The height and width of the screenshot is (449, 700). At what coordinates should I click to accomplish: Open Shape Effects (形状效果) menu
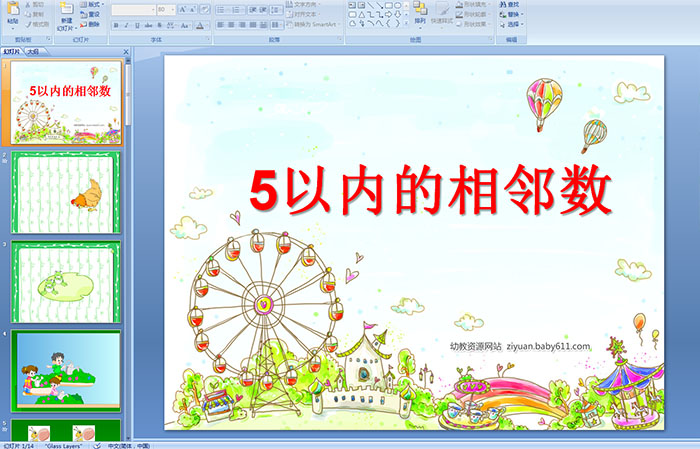click(473, 24)
